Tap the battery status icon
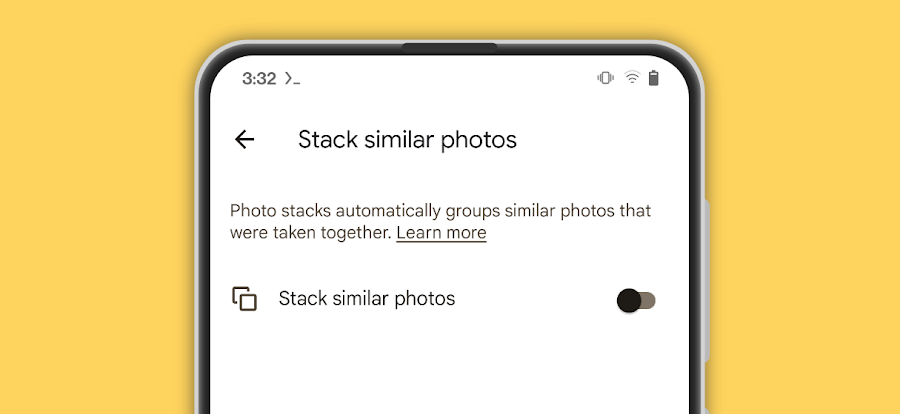900x414 pixels. 654,78
